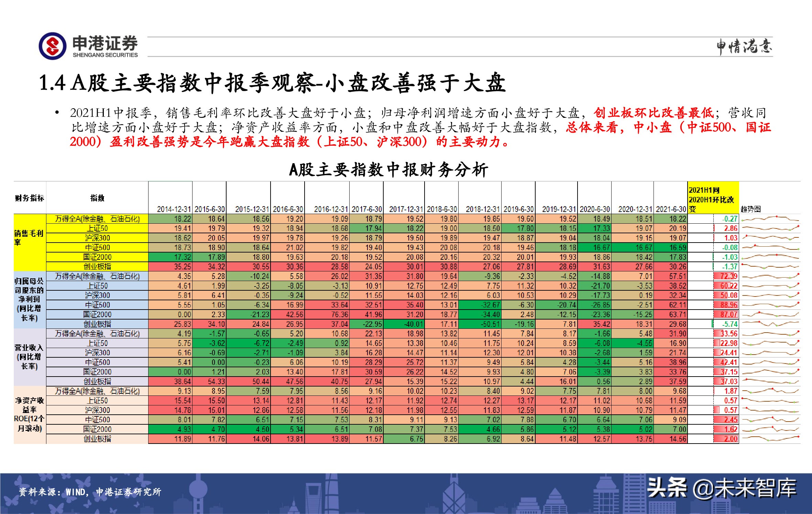This screenshot has height=514, width=812.
Task: Click the red phrase 创业板环比改善最低
Action: click(654, 113)
